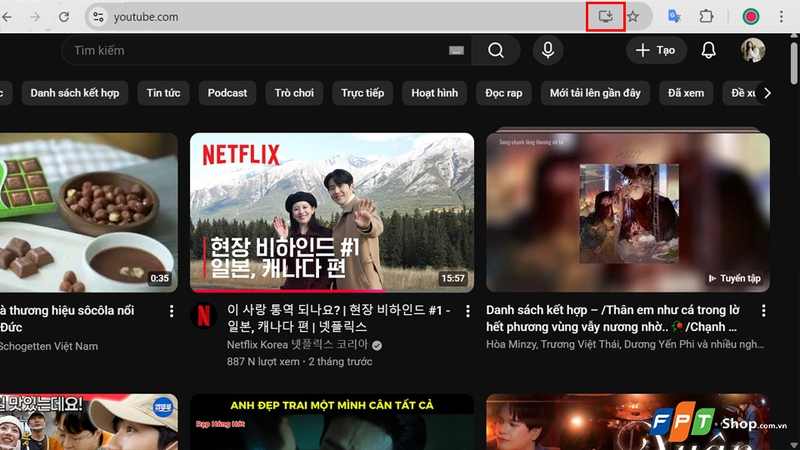The height and width of the screenshot is (450, 800).
Task: Open options menu for Netflix Korea video
Action: [x=468, y=311]
